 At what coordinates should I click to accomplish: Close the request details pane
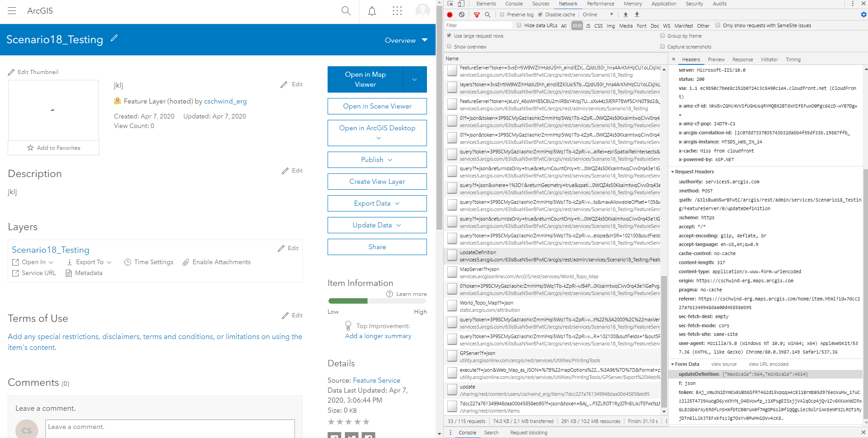(x=674, y=59)
